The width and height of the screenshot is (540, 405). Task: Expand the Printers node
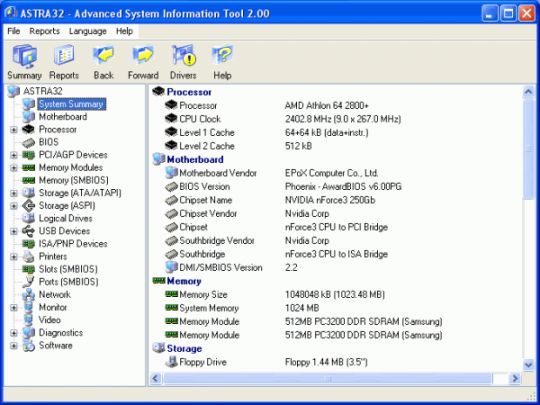13,257
